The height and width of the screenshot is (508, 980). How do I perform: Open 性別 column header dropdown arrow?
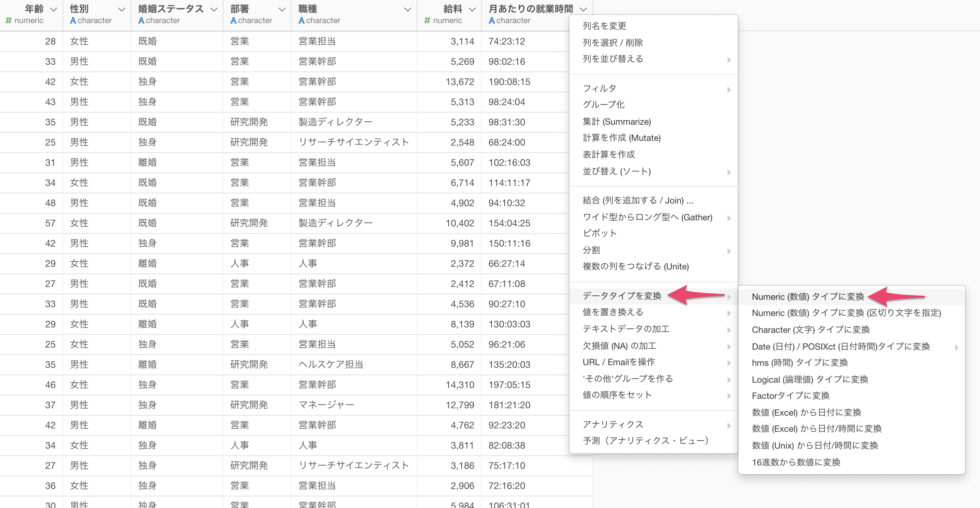coord(122,9)
